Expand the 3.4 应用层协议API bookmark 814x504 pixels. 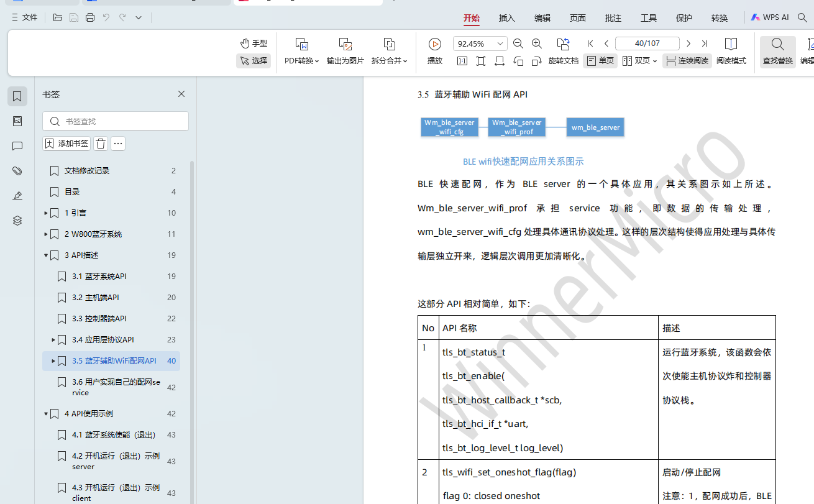pos(53,339)
